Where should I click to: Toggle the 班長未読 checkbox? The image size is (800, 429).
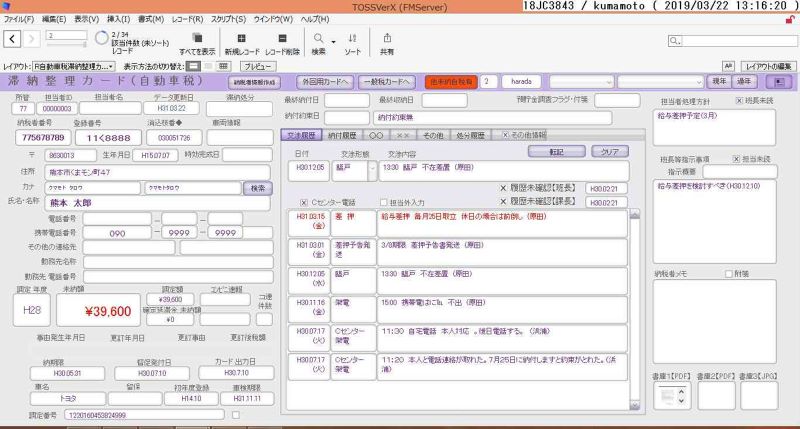[x=739, y=101]
